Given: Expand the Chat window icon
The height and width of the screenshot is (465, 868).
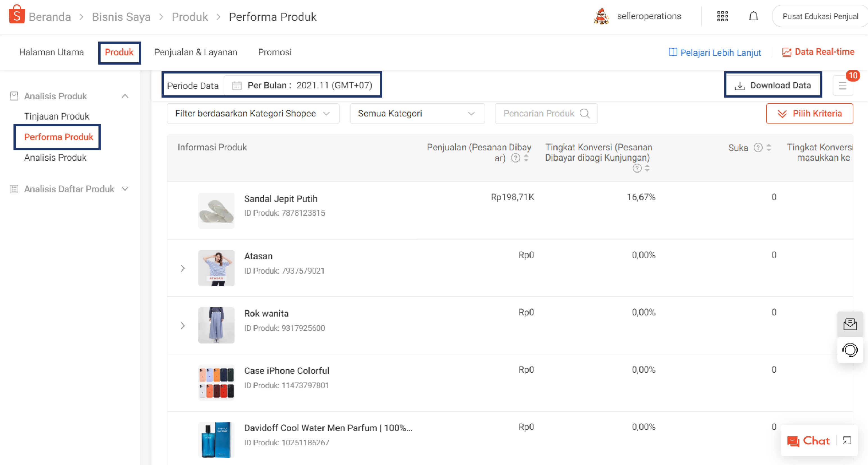Looking at the screenshot, I should click(847, 440).
